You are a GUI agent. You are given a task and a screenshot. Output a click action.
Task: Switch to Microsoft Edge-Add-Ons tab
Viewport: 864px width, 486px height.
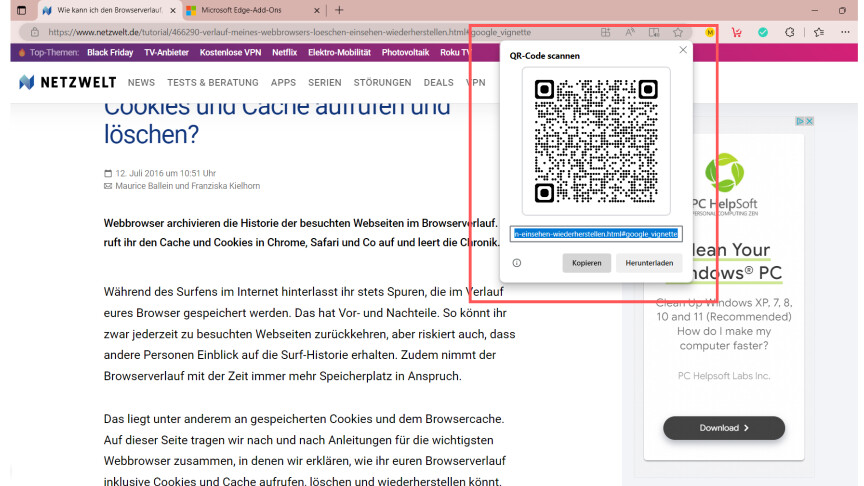pyautogui.click(x=247, y=10)
